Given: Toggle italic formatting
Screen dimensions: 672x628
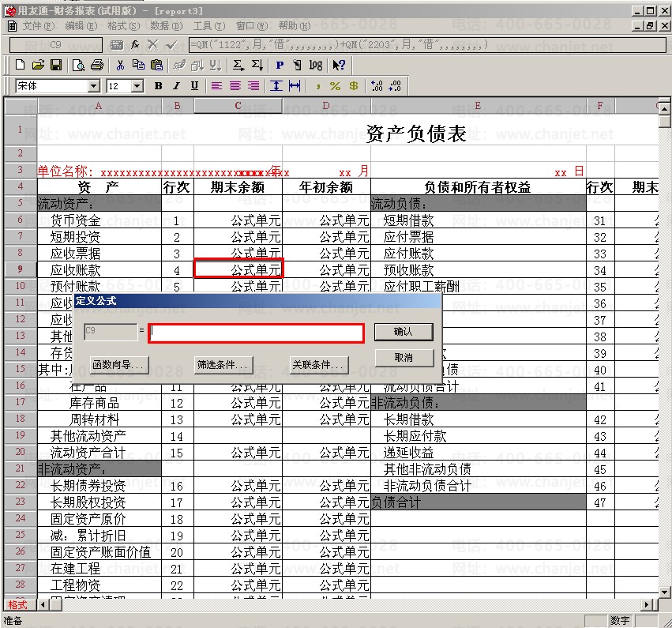Looking at the screenshot, I should (175, 85).
